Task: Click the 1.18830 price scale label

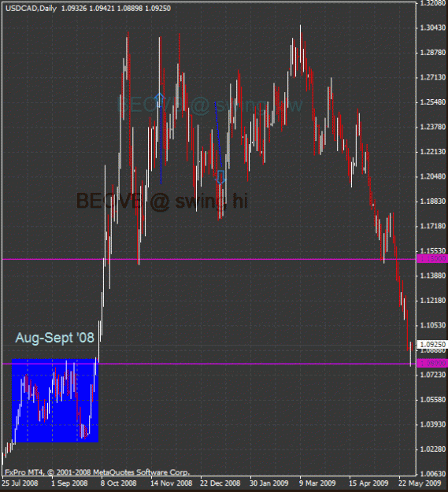Action: tap(432, 202)
